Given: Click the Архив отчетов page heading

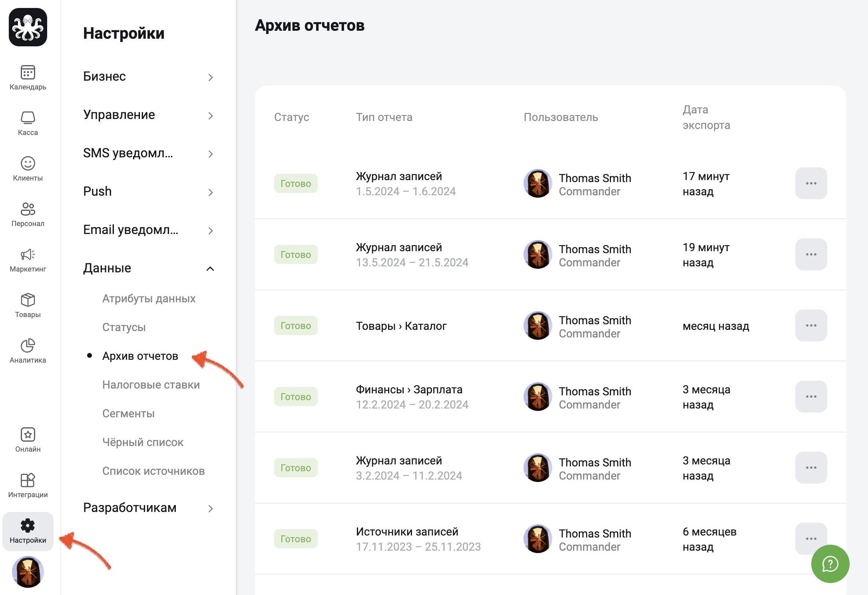Looking at the screenshot, I should point(310,26).
